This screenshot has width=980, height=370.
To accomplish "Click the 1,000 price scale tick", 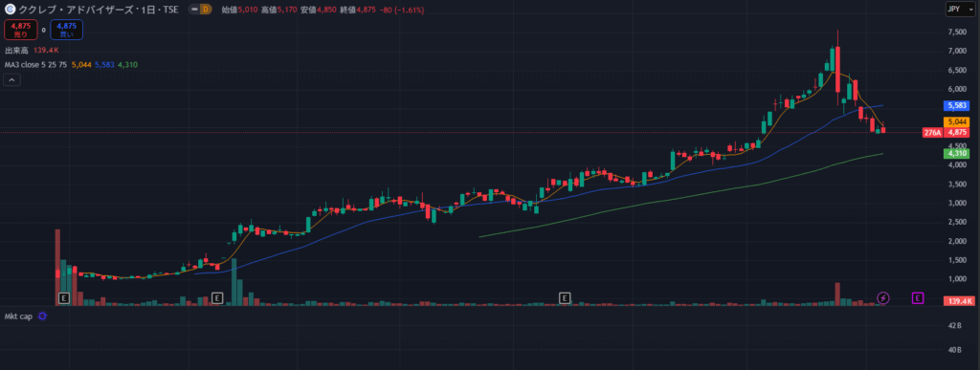I will tap(957, 279).
